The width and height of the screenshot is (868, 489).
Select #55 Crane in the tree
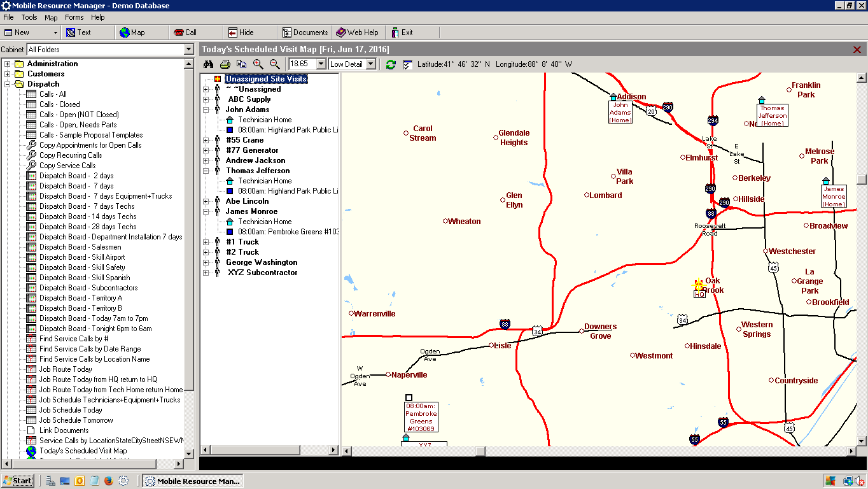pos(244,140)
